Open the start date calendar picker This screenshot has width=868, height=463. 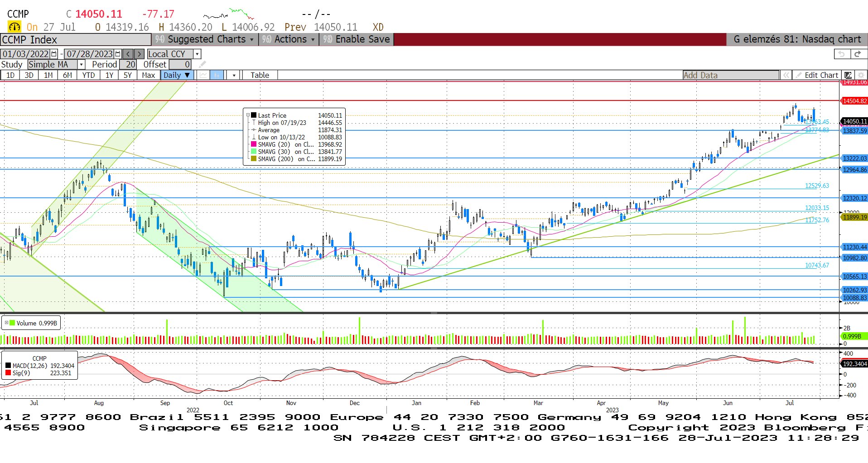coord(54,54)
